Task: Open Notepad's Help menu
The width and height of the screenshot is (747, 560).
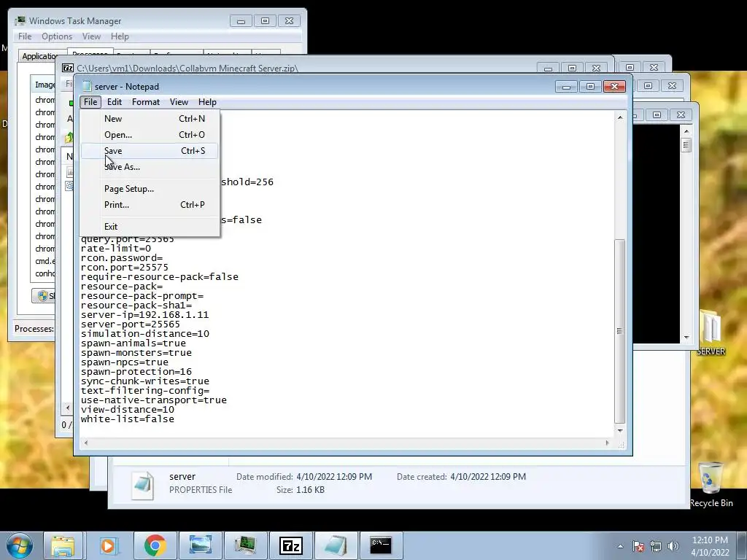Action: pos(207,102)
